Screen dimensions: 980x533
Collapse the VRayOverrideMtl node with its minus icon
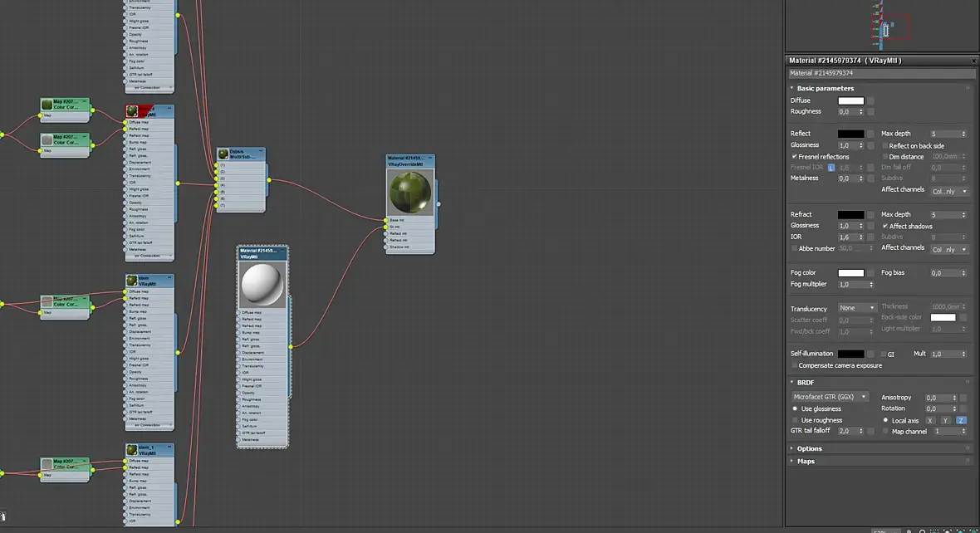(430, 158)
